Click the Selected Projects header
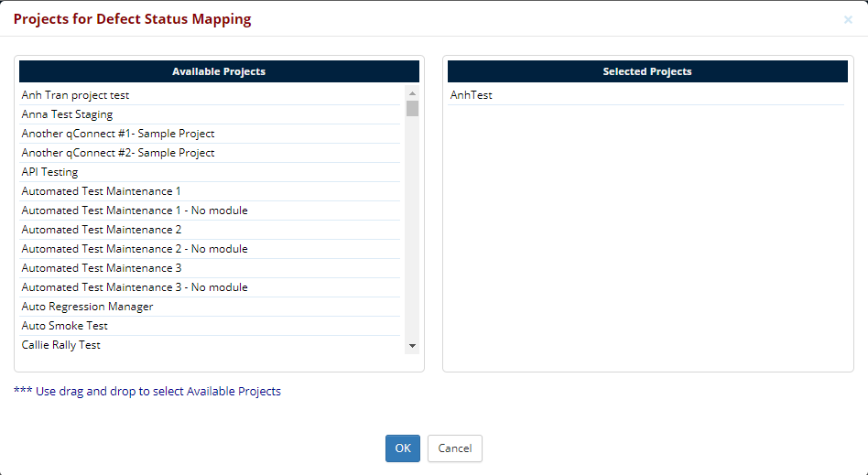The width and height of the screenshot is (868, 475). [x=647, y=71]
